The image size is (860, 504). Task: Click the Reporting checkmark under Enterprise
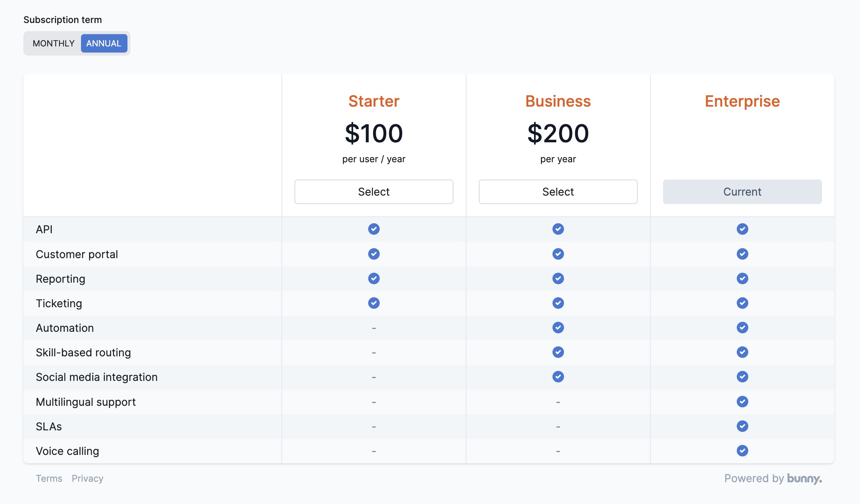(x=742, y=278)
